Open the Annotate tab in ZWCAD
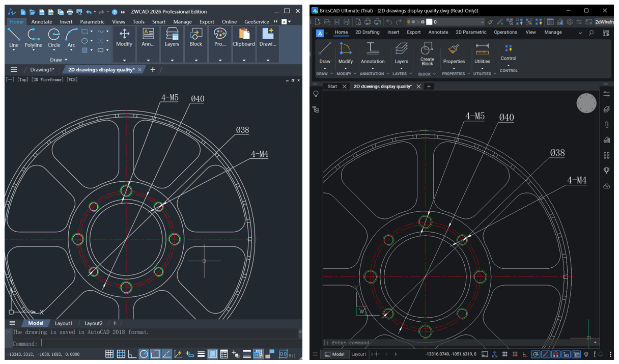Viewport: 619px width, 364px height. coord(42,22)
